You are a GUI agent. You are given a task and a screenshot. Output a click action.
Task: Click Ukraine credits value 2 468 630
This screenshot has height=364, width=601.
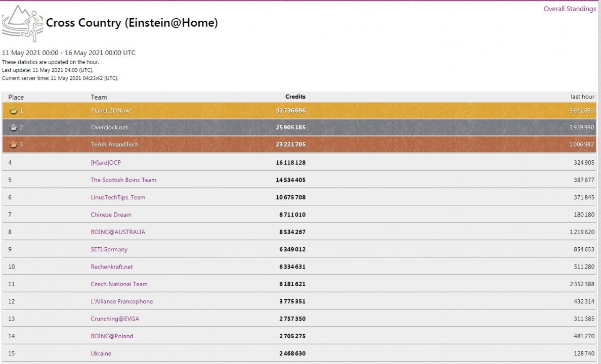coord(292,354)
